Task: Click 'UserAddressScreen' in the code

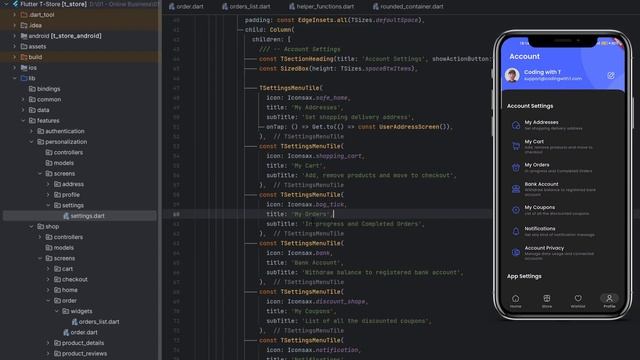Action: pyautogui.click(x=409, y=127)
